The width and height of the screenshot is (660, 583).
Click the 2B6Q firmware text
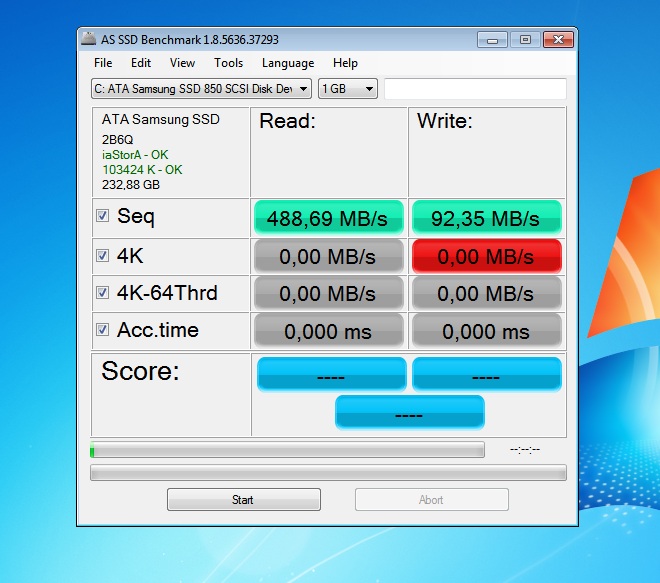pos(117,139)
